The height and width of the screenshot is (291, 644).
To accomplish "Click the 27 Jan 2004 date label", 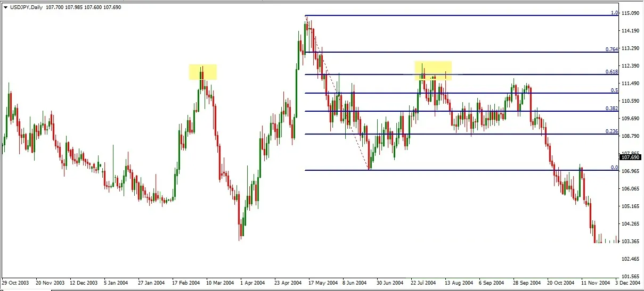I will 151,283.
